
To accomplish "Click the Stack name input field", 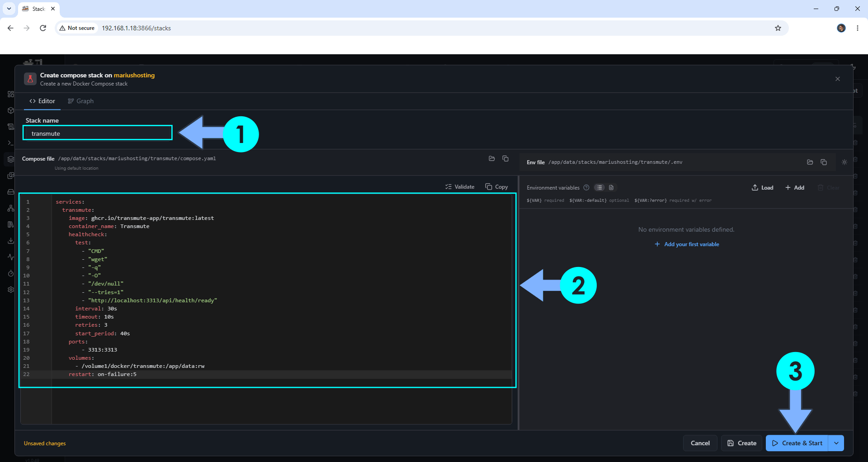I will click(x=98, y=133).
